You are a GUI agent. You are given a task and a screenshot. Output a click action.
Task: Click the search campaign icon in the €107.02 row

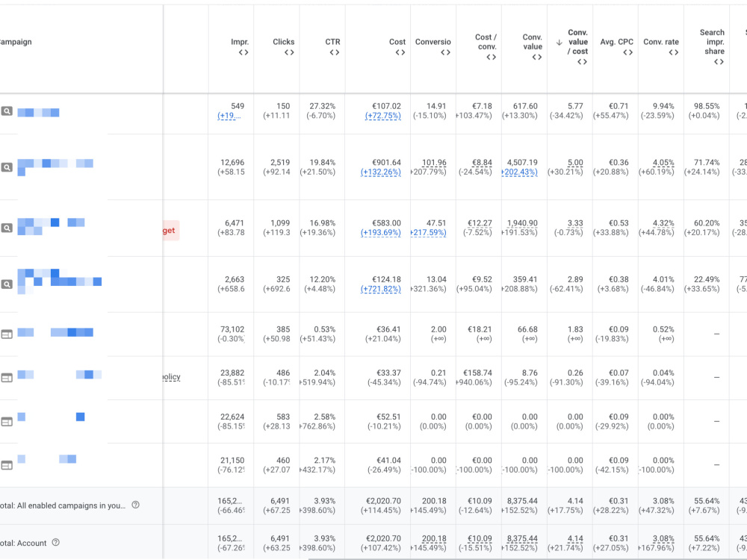pyautogui.click(x=7, y=111)
